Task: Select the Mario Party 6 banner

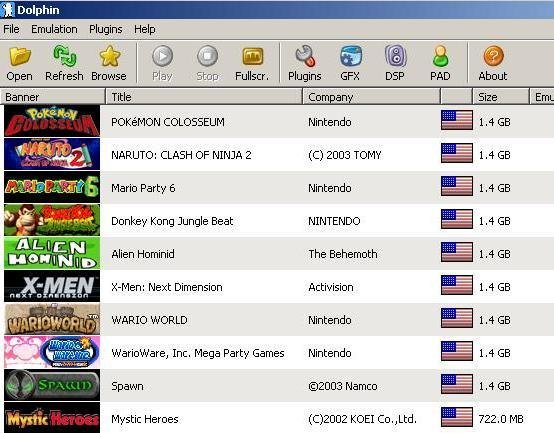Action: pyautogui.click(x=52, y=187)
